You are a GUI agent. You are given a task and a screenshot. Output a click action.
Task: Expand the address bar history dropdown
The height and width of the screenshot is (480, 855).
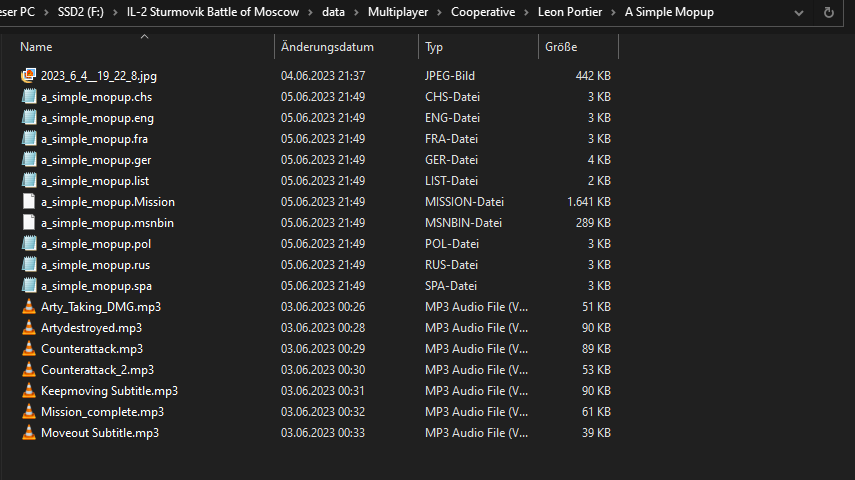tap(798, 13)
